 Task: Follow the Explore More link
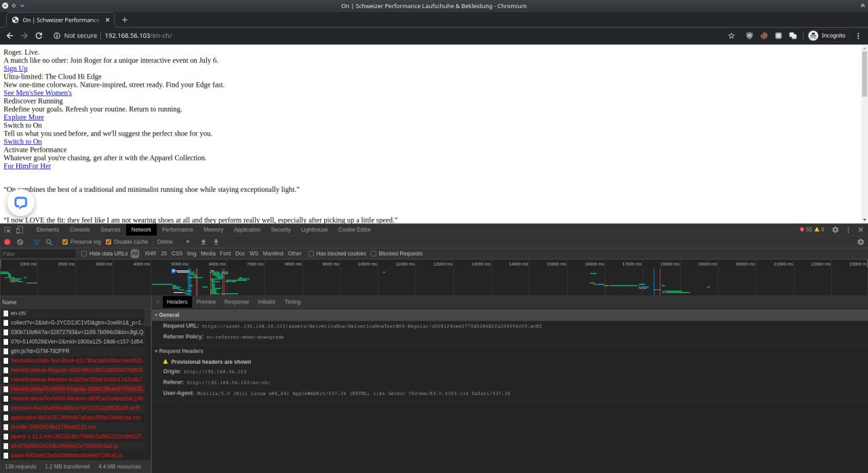pyautogui.click(x=24, y=117)
